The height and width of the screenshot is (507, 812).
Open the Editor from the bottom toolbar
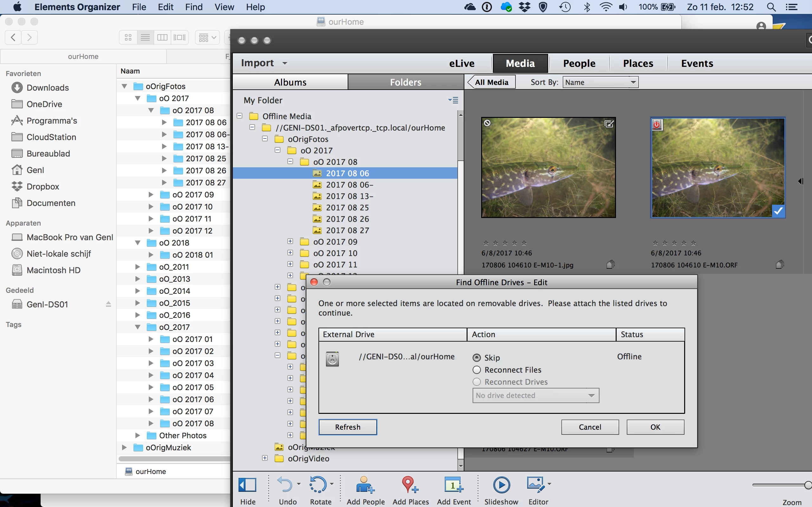[x=535, y=485]
